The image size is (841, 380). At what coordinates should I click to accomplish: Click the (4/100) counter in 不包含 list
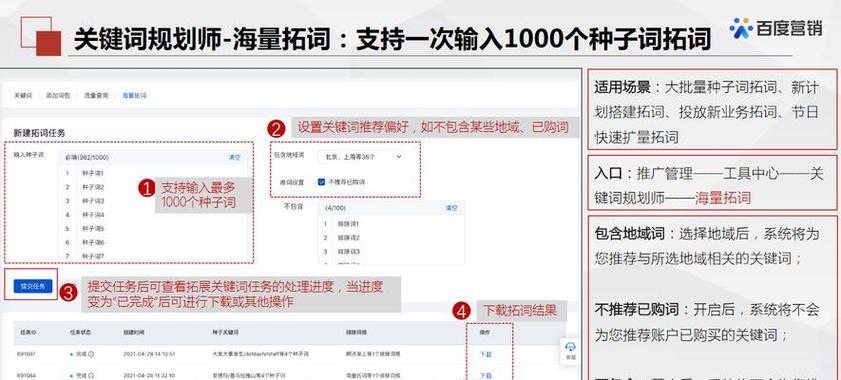pyautogui.click(x=335, y=208)
